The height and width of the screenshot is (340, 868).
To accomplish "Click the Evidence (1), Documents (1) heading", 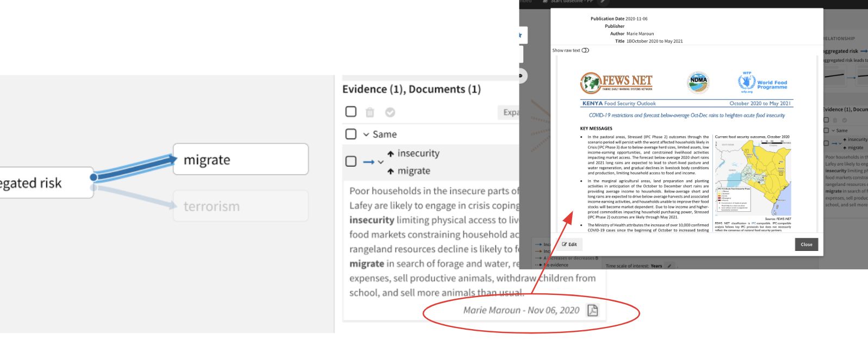I will (411, 89).
